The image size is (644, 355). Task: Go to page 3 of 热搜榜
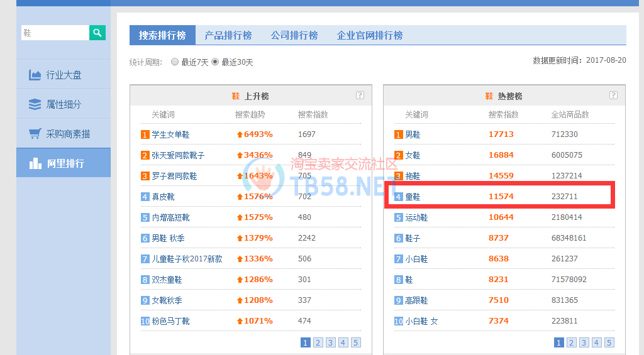coord(584,342)
